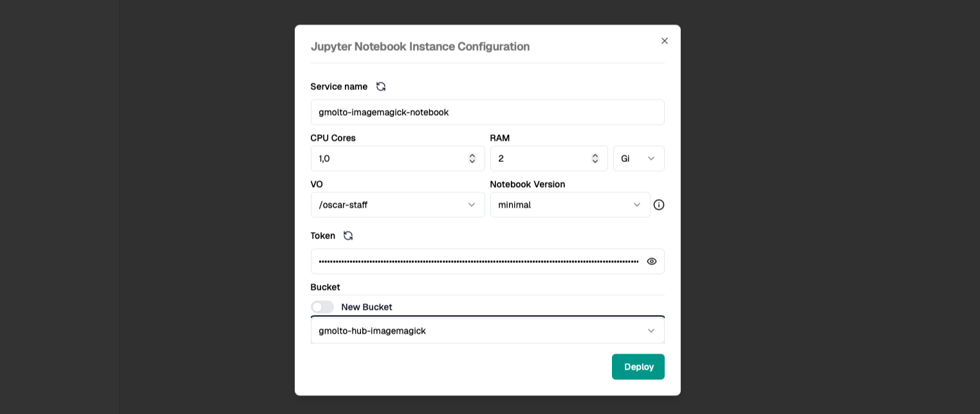980x414 pixels.
Task: Click inside the Service name text field
Action: click(x=487, y=113)
